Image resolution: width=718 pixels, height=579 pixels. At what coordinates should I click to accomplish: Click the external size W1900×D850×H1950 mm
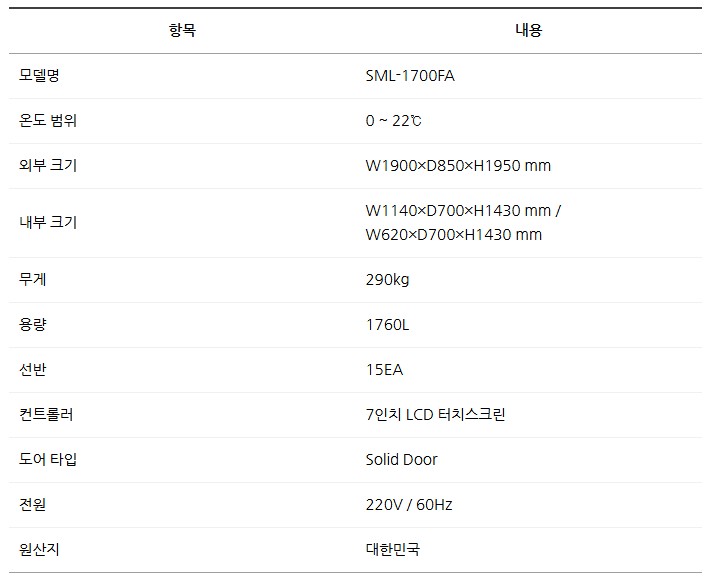click(458, 166)
